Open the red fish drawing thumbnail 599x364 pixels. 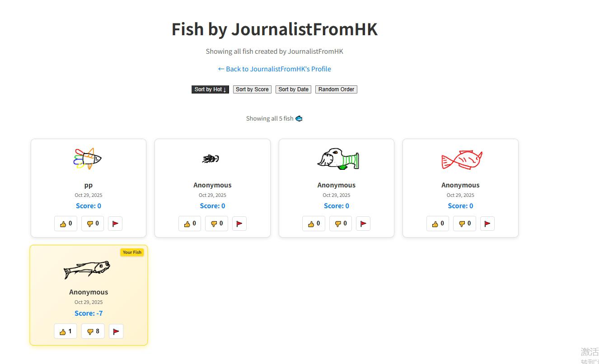461,160
